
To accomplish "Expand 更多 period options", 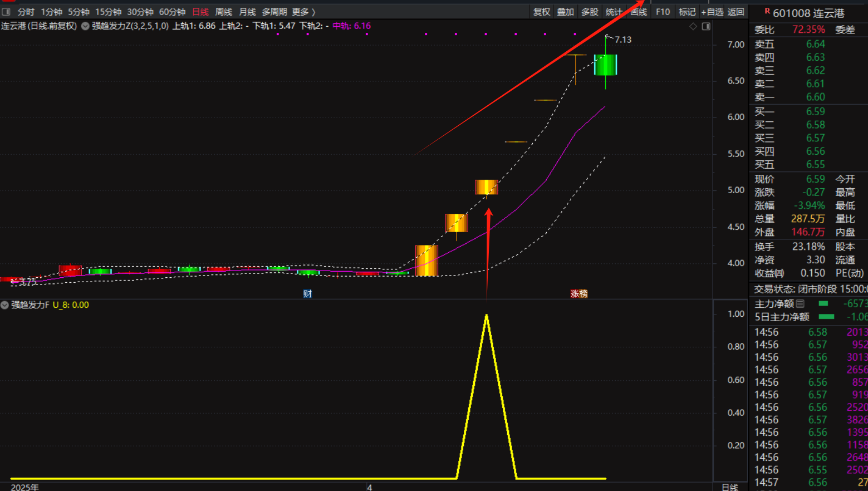I will tap(303, 12).
